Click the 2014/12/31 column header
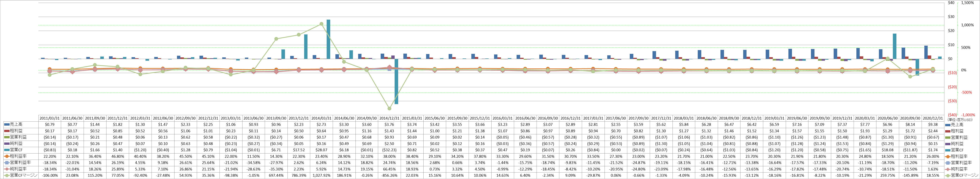Screen dimensions: 980x179 (390, 118)
